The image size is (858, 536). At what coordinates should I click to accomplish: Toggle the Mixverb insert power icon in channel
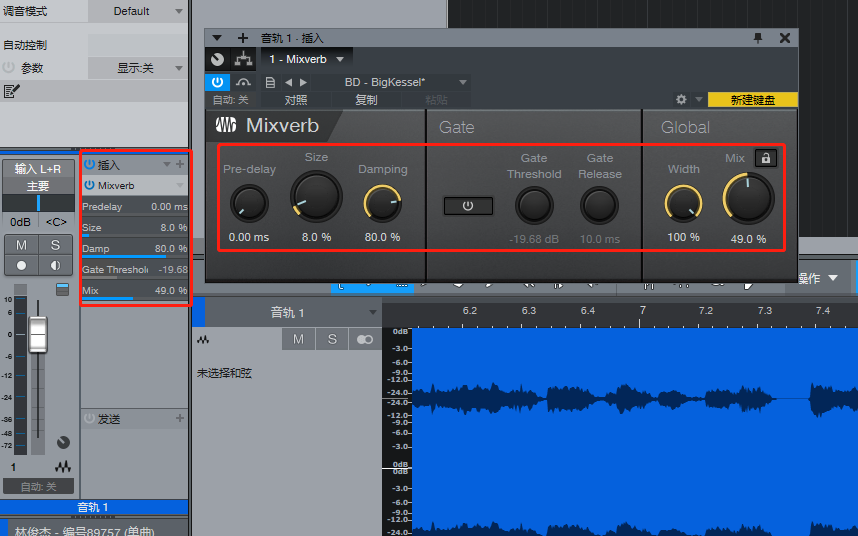(x=89, y=185)
